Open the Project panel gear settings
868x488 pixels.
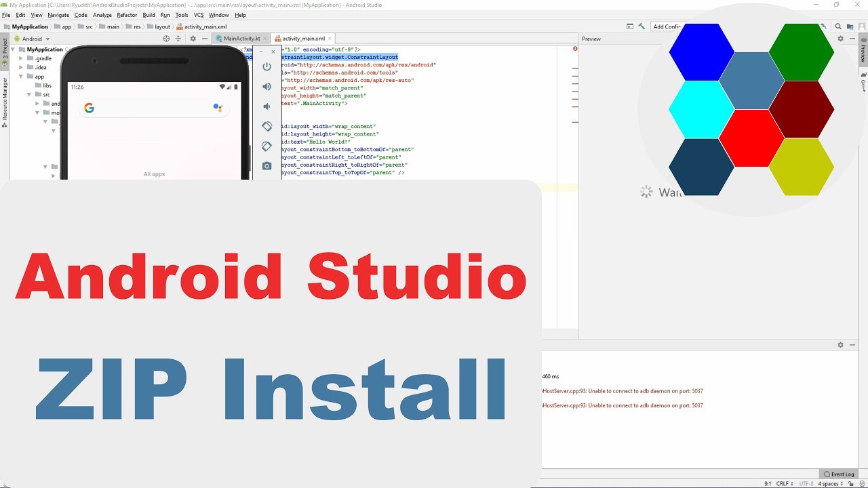193,39
